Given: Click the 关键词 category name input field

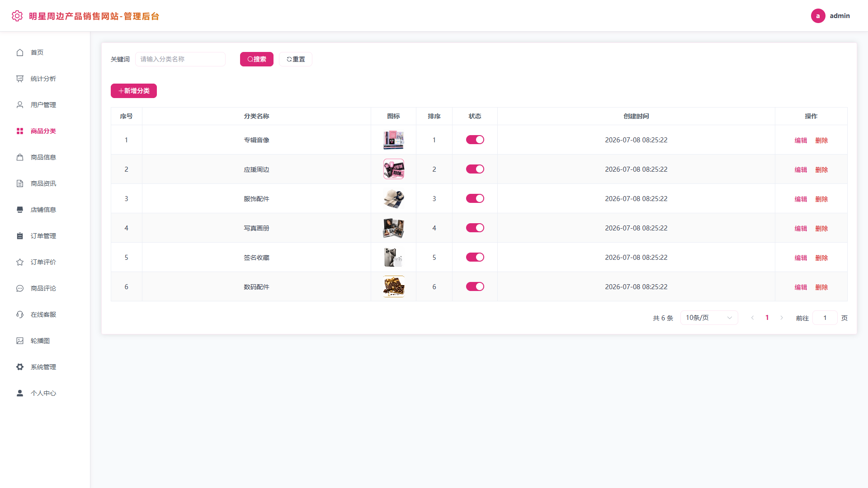Looking at the screenshot, I should tap(180, 59).
